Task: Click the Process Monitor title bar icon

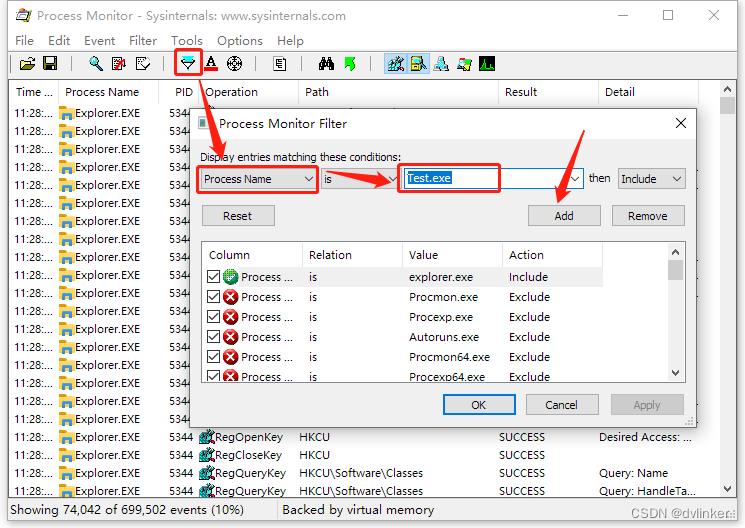Action: (24, 16)
